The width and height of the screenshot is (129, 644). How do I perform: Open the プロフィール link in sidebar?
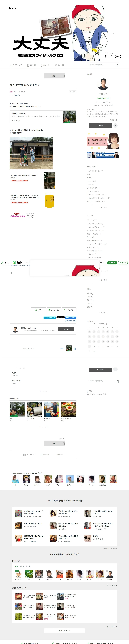(x=98, y=105)
